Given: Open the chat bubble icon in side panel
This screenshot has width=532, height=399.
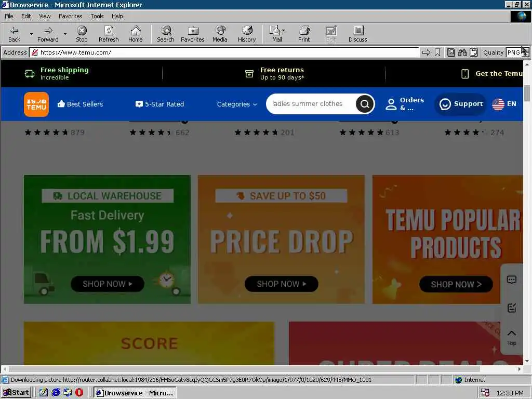Looking at the screenshot, I should pyautogui.click(x=512, y=280).
